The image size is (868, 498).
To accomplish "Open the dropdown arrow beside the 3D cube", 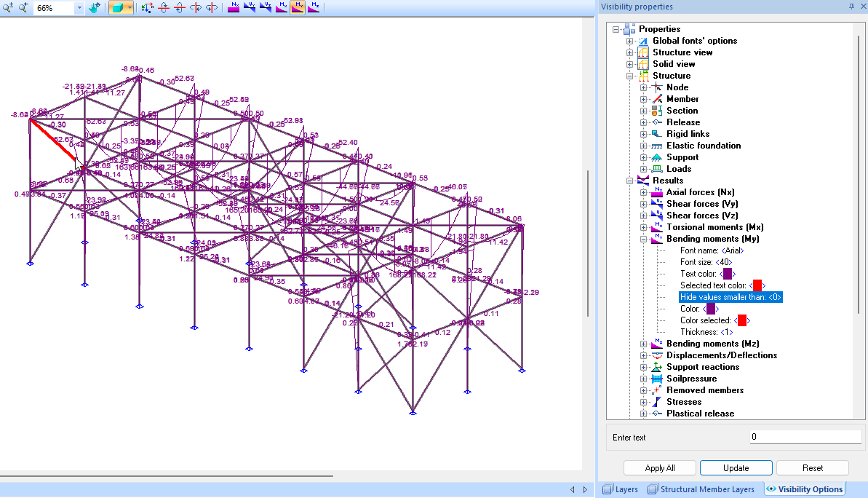I will pos(130,8).
